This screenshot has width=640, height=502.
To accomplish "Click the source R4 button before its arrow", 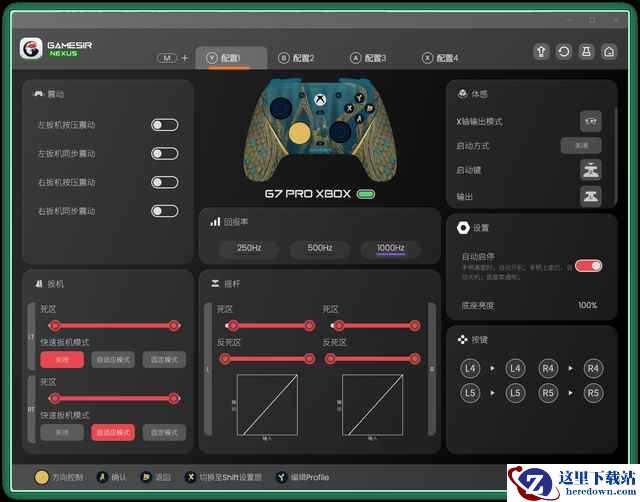I will pyautogui.click(x=548, y=369).
